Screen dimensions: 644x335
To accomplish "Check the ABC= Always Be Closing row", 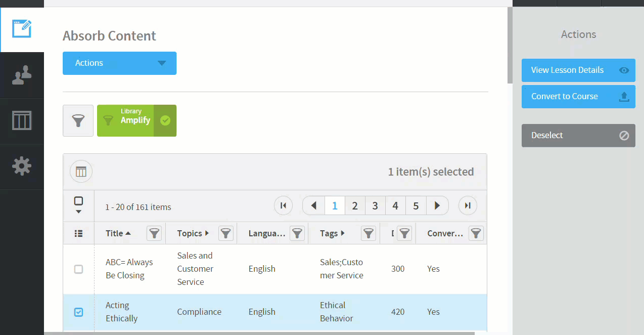I will click(78, 269).
